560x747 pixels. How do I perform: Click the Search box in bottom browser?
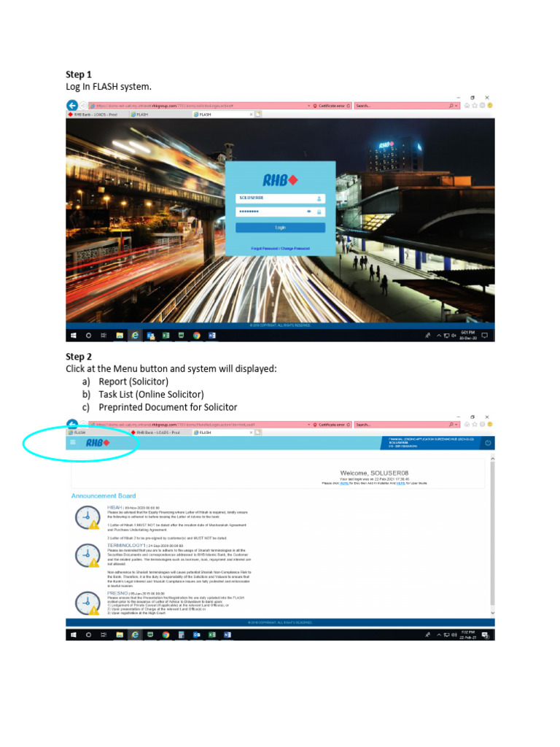click(402, 425)
